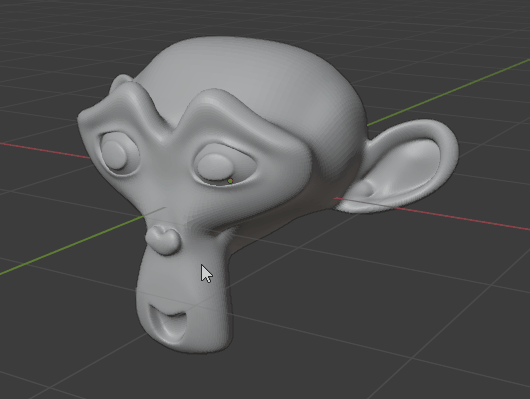Viewport: 530px width, 399px height.
Task: Select the monkey's left-side eye pupil
Action: click(114, 155)
